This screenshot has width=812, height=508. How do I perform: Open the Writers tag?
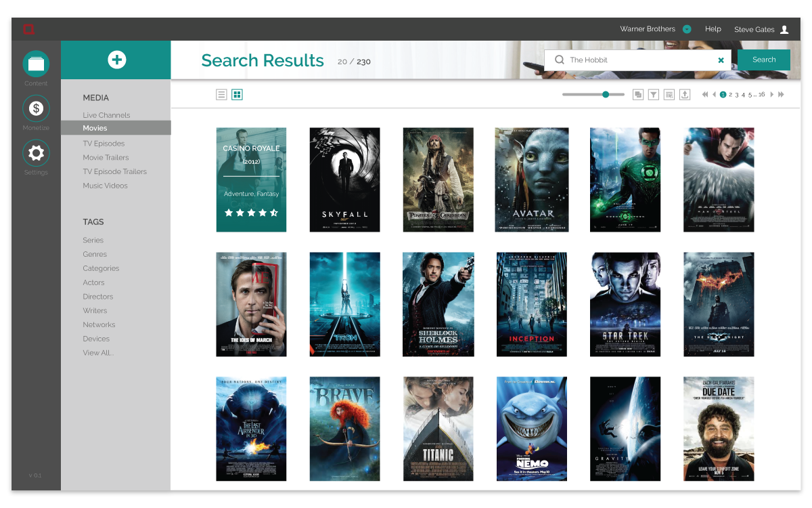95,311
